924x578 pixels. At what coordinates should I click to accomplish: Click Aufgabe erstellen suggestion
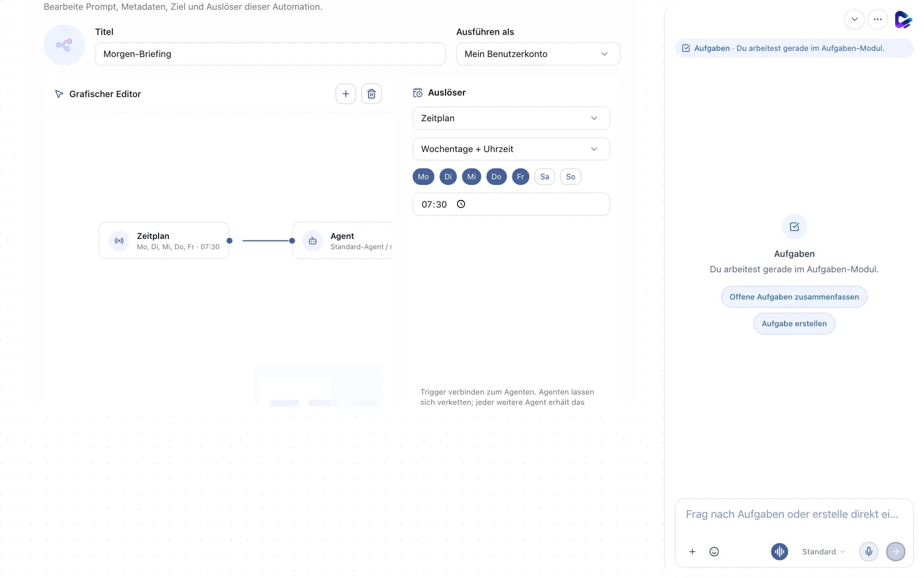point(794,324)
